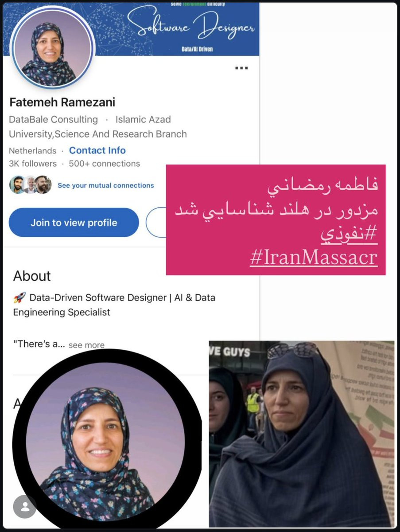
Task: Click the partially hidden outlined button beside Join
Action: point(156,223)
